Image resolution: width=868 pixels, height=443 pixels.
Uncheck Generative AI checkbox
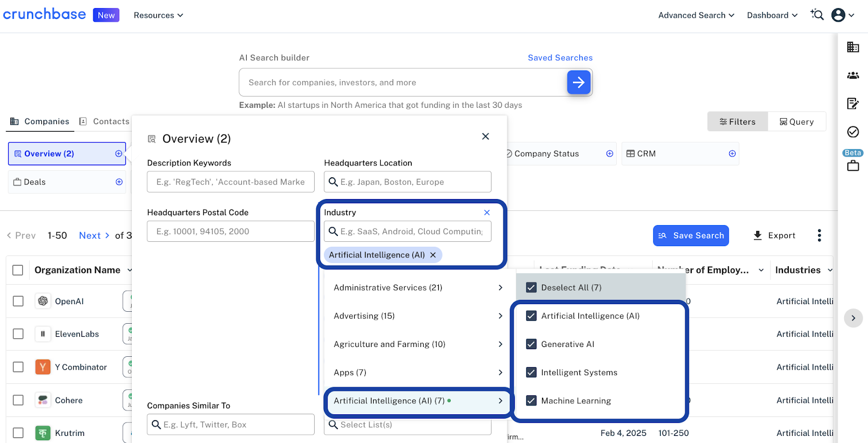531,344
